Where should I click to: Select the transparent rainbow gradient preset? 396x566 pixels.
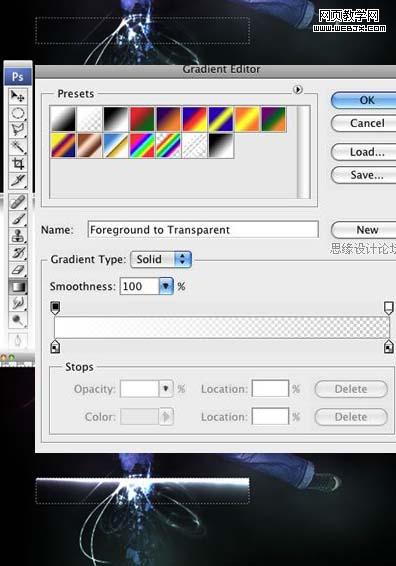[169, 145]
